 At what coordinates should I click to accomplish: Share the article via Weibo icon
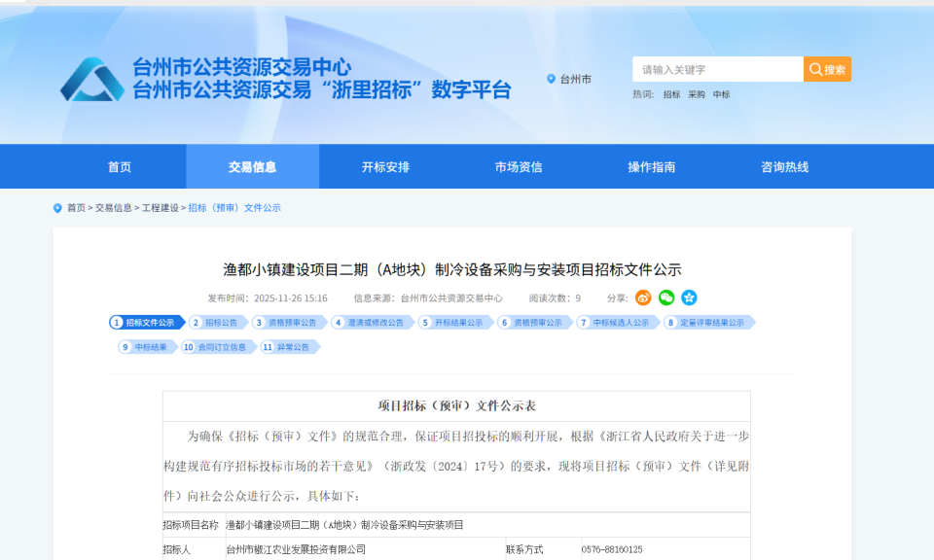[x=642, y=297]
